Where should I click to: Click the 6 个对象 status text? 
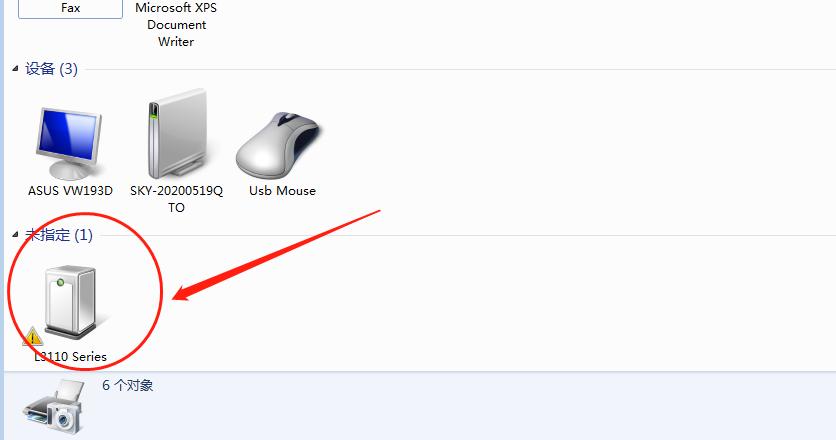[127, 385]
